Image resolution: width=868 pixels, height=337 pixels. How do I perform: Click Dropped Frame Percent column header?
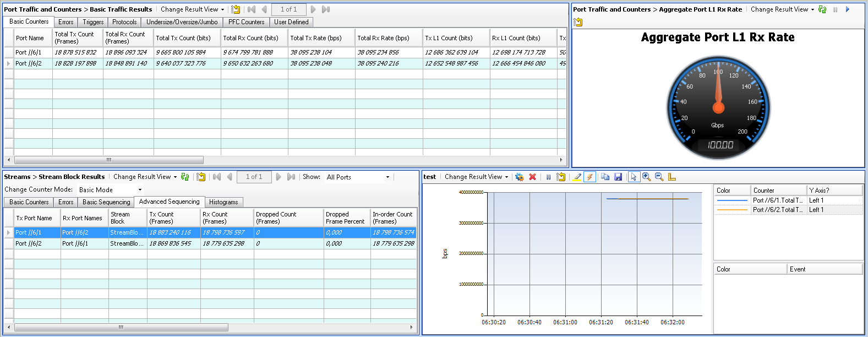coord(347,218)
